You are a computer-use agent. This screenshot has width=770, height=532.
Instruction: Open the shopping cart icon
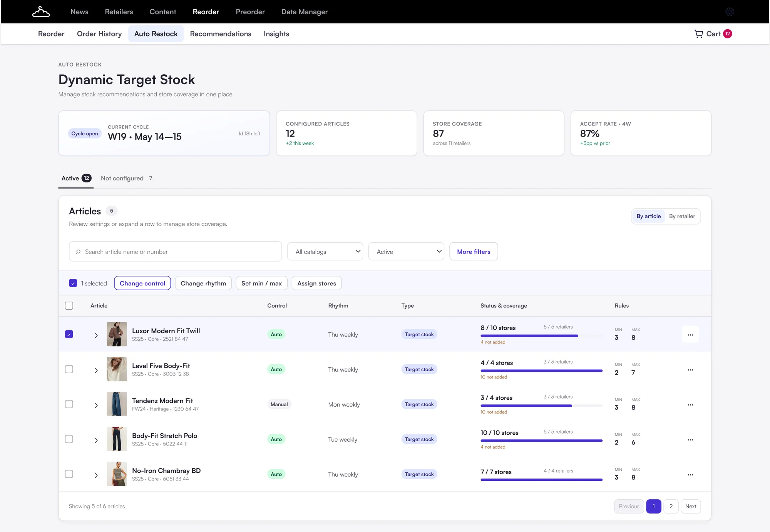tap(698, 34)
